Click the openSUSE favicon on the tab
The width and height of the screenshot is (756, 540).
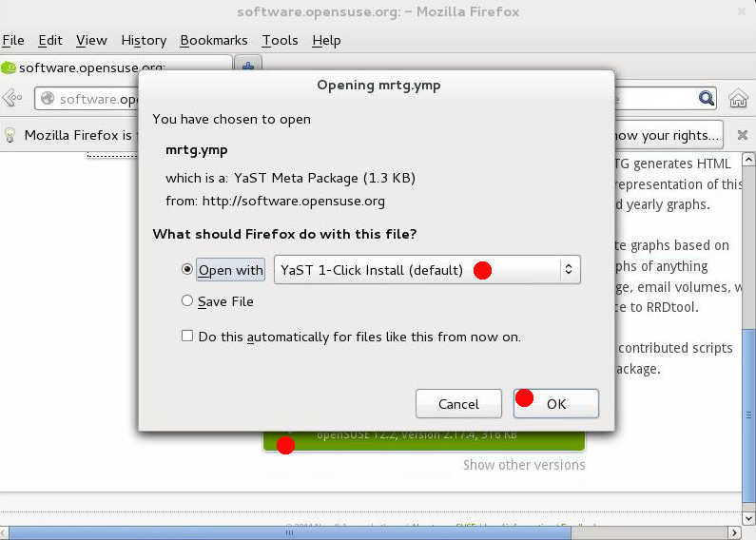point(9,67)
